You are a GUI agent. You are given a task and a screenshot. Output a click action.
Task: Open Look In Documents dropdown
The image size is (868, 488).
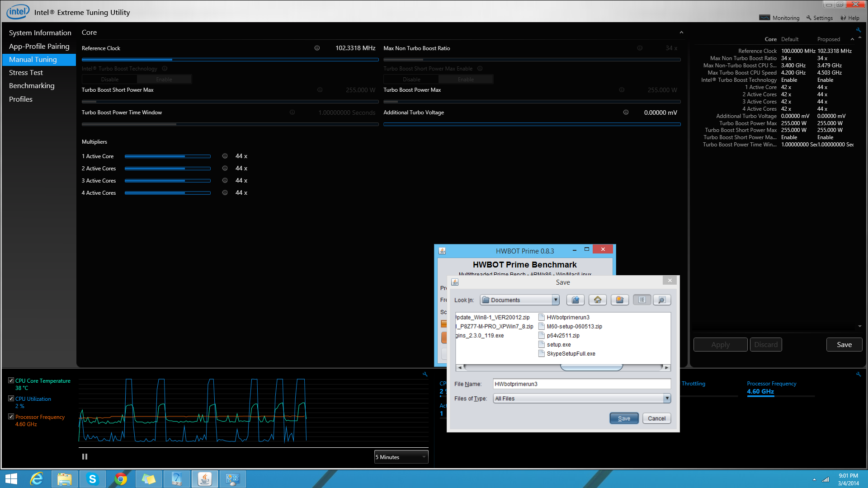click(519, 300)
